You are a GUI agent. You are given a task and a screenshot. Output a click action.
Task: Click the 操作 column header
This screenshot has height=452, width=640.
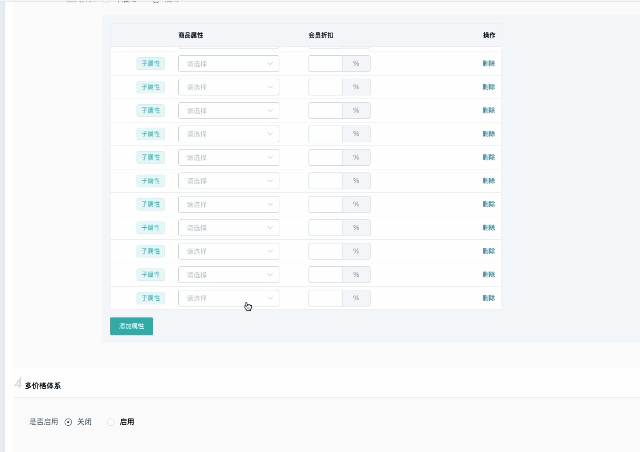(489, 35)
